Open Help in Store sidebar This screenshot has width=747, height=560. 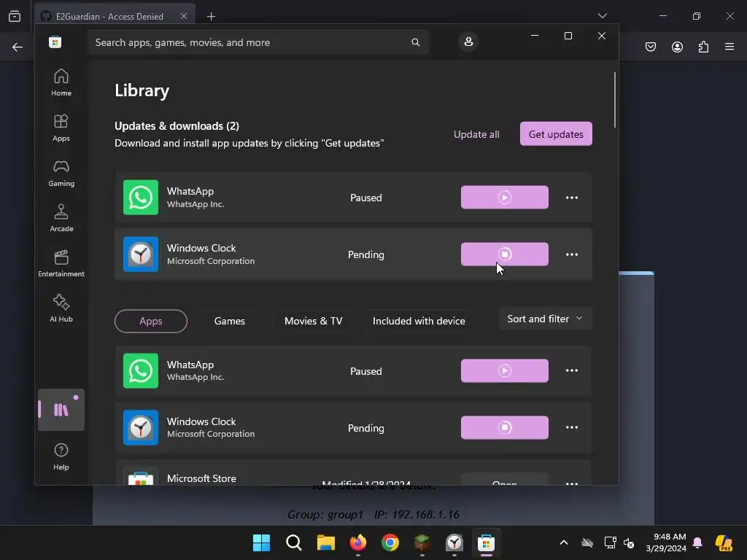61,456
